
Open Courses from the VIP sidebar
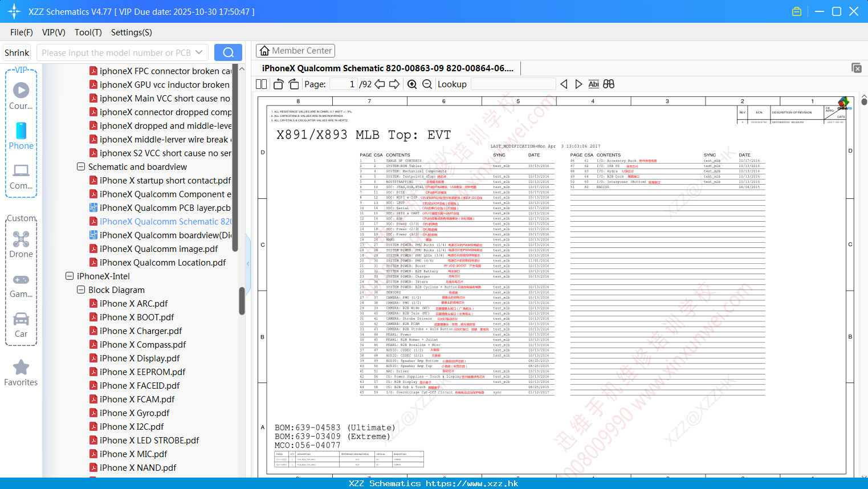21,96
